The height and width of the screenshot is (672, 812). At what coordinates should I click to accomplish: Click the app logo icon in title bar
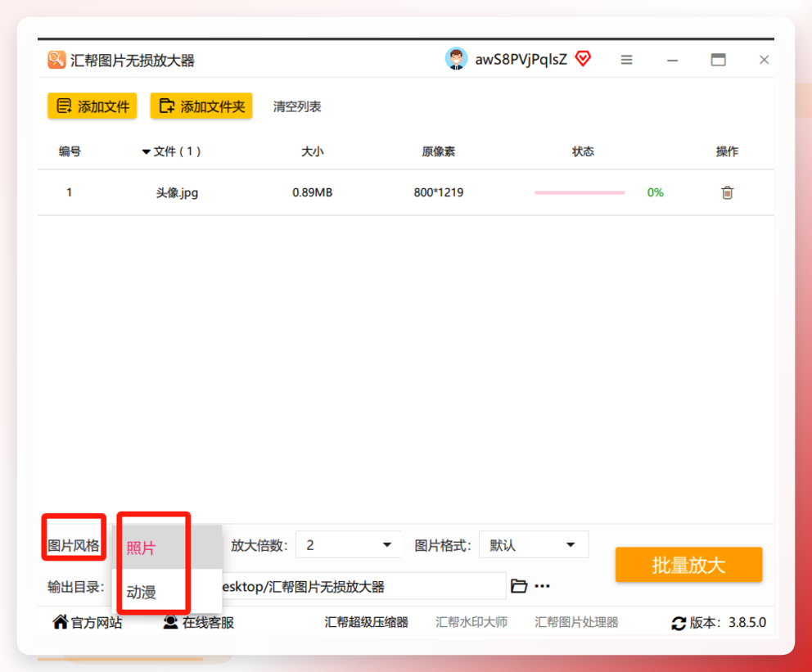[x=56, y=60]
